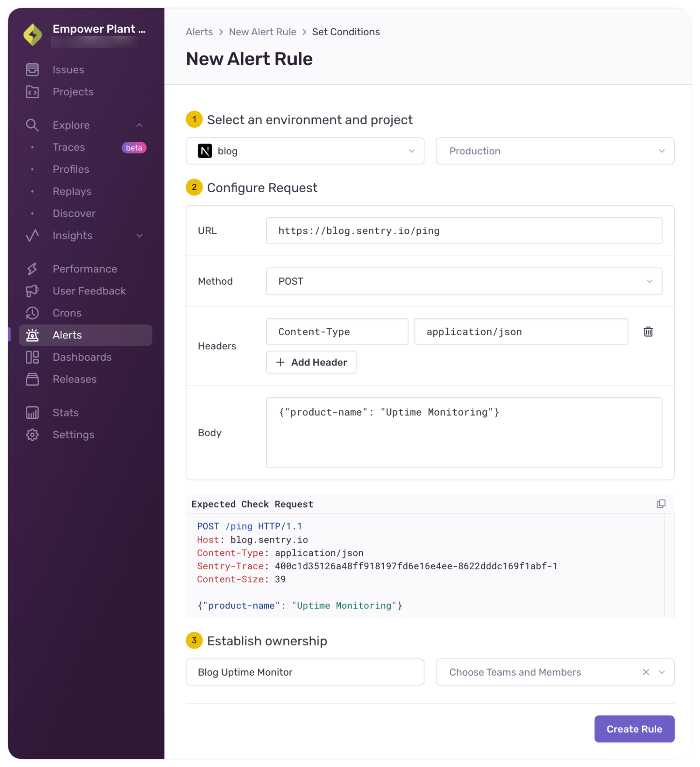
Task: Click the application/json header value field
Action: tap(521, 332)
